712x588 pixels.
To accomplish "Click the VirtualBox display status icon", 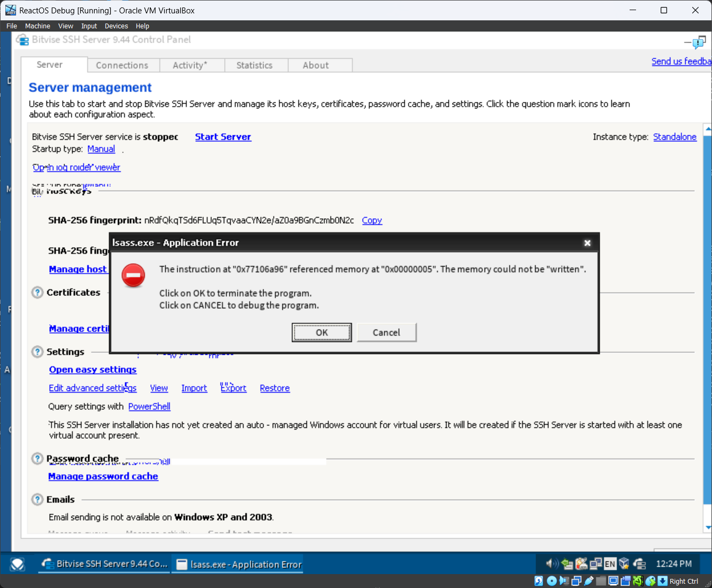I will tap(614, 581).
